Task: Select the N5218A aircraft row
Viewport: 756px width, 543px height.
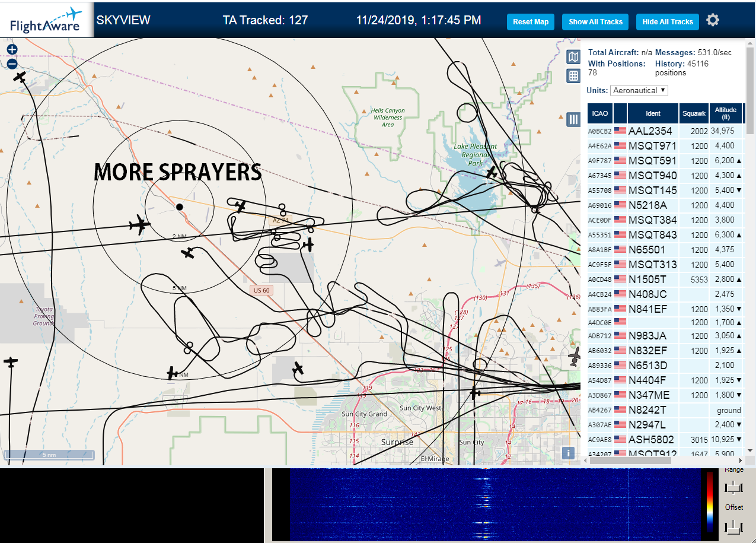Action: pos(665,205)
